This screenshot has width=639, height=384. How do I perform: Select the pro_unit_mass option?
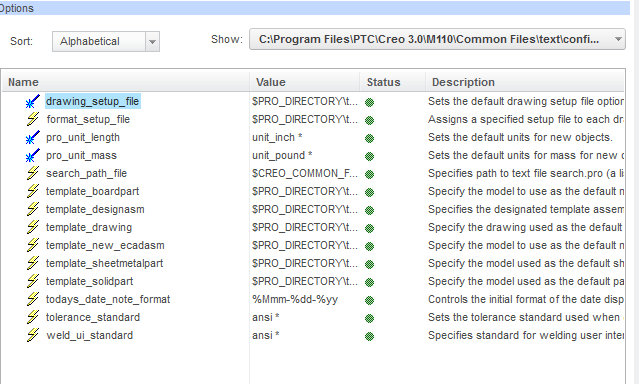pyautogui.click(x=81, y=155)
